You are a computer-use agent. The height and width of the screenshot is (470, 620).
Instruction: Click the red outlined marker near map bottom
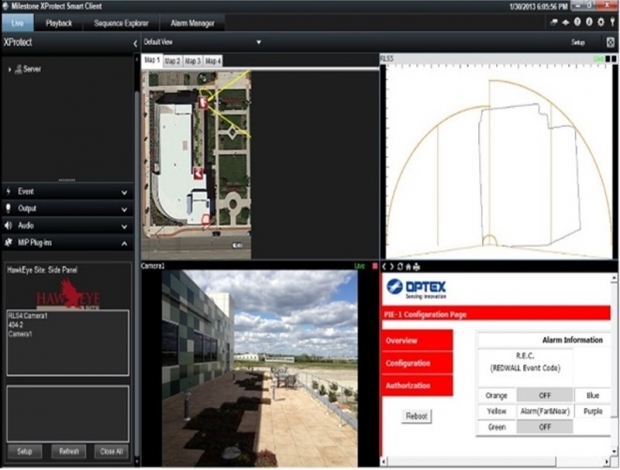pyautogui.click(x=206, y=220)
